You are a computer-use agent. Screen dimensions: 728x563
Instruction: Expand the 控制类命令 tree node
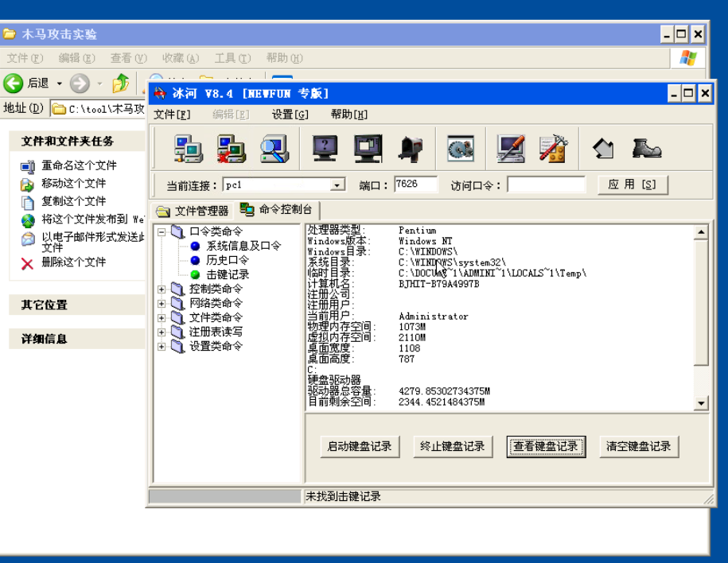[162, 289]
